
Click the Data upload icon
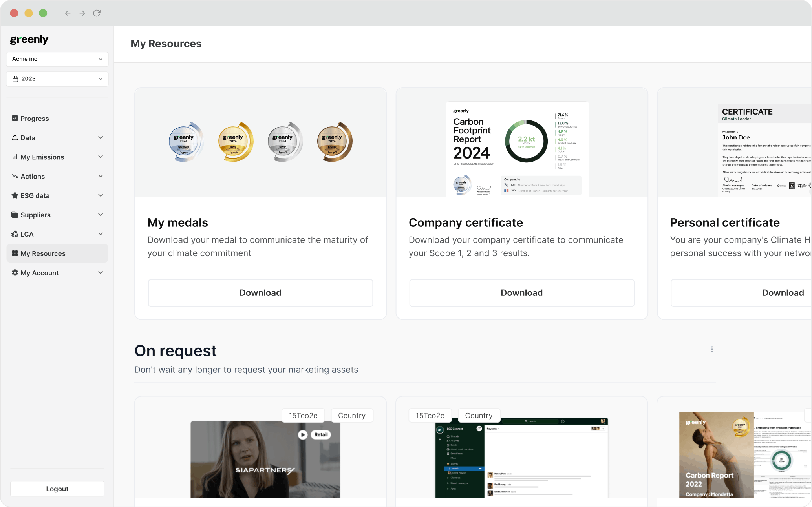[15, 137]
